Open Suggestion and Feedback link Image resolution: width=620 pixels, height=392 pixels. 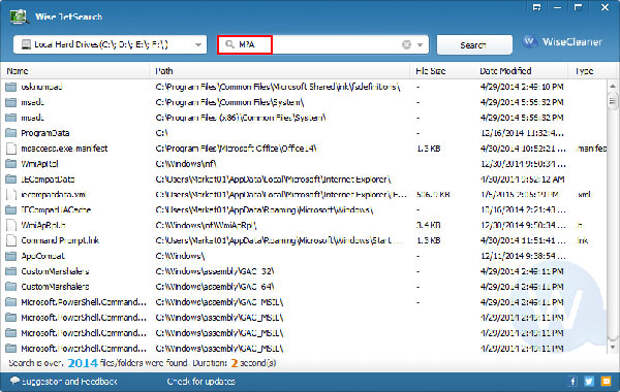click(70, 381)
